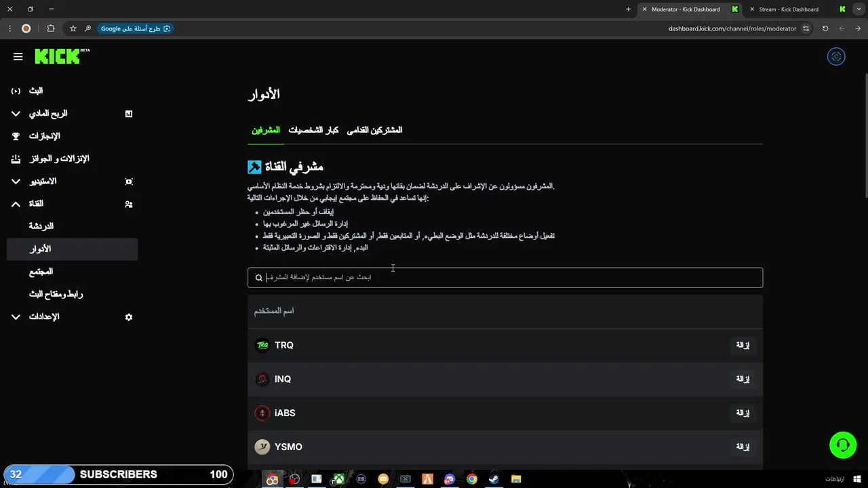Reload the page with the refresh icon
Image resolution: width=868 pixels, height=488 pixels.
click(x=825, y=28)
